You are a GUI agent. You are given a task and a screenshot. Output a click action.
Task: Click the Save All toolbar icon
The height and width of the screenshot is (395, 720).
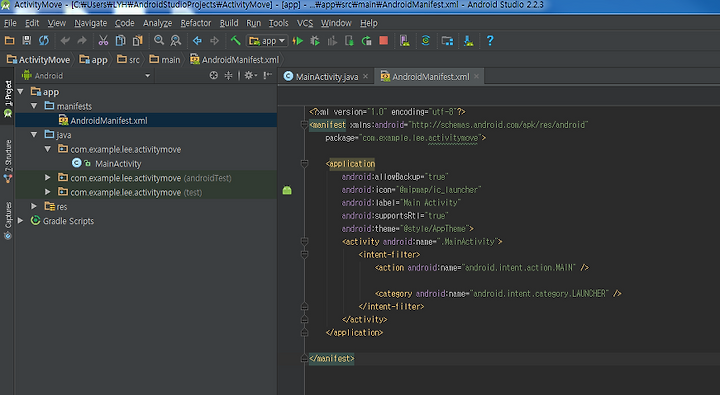coord(27,41)
